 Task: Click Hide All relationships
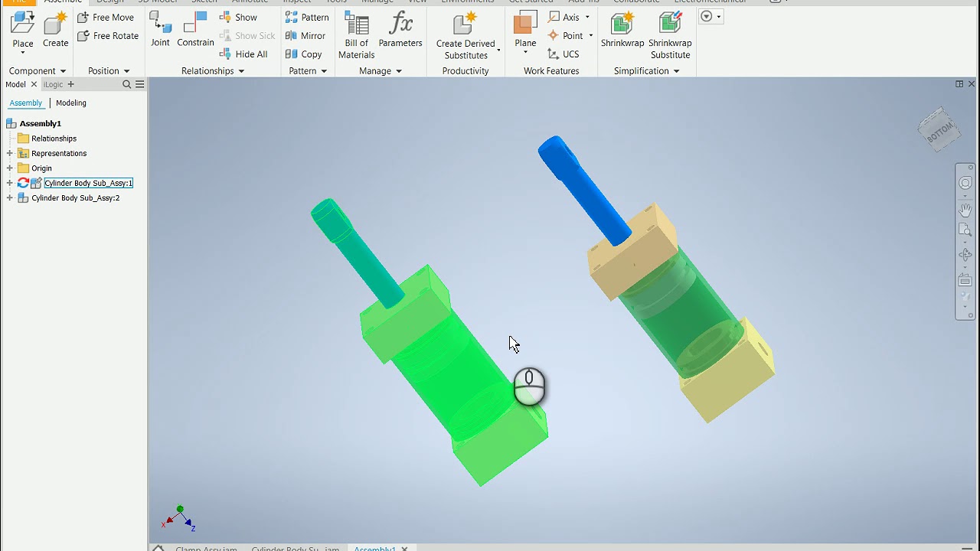(243, 54)
